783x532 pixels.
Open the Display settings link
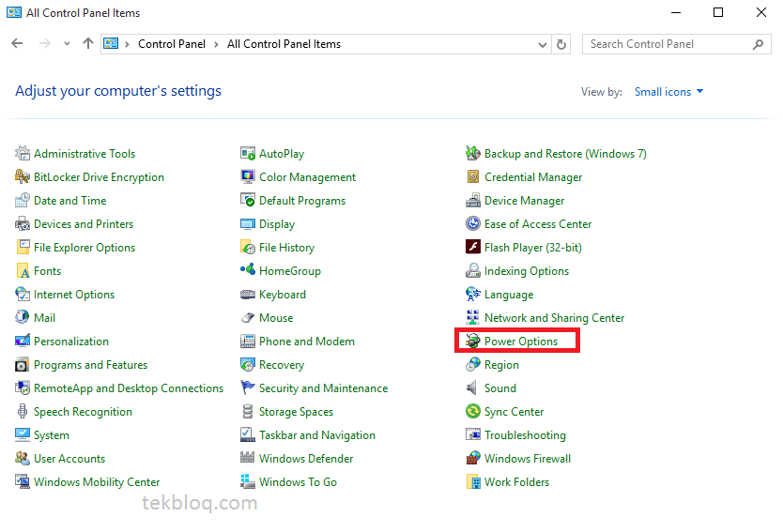click(x=277, y=224)
